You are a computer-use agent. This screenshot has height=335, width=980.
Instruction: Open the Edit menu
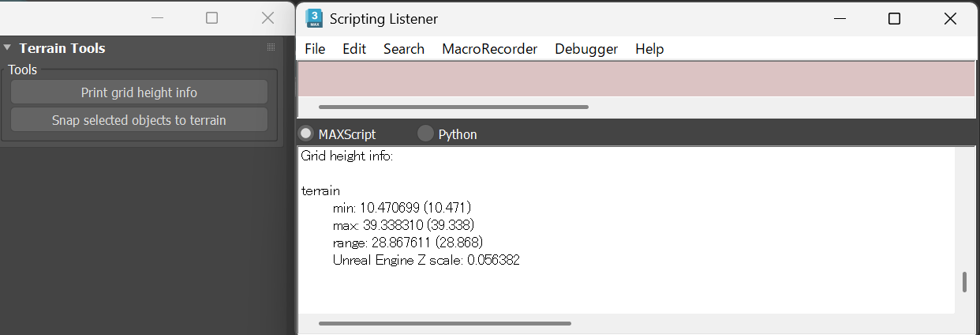tap(354, 49)
